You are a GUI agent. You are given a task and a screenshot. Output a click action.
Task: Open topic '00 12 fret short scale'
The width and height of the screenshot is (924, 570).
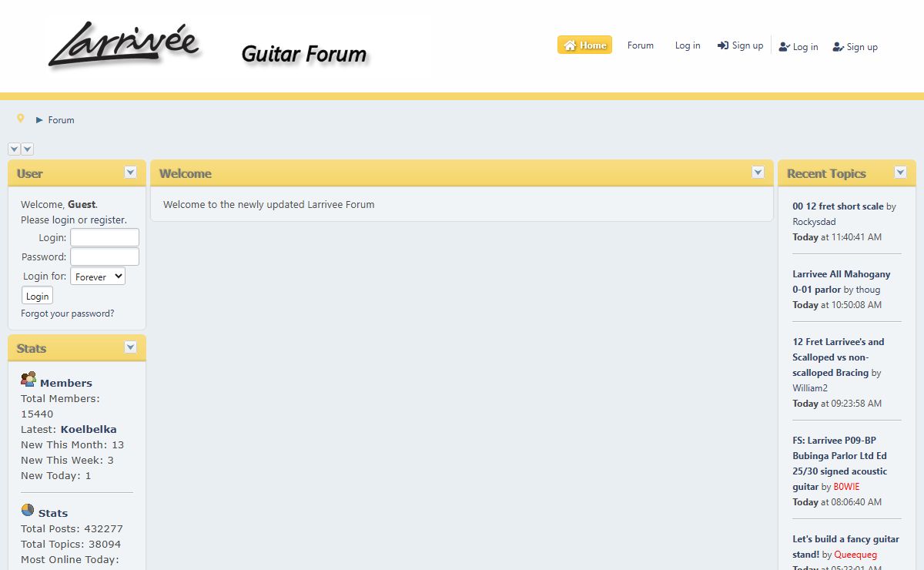838,206
